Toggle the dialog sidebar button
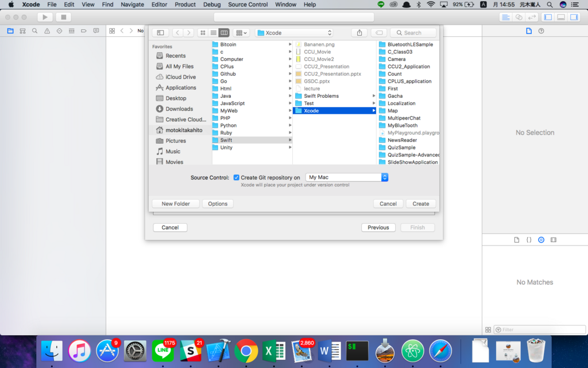The height and width of the screenshot is (368, 588). pos(160,33)
